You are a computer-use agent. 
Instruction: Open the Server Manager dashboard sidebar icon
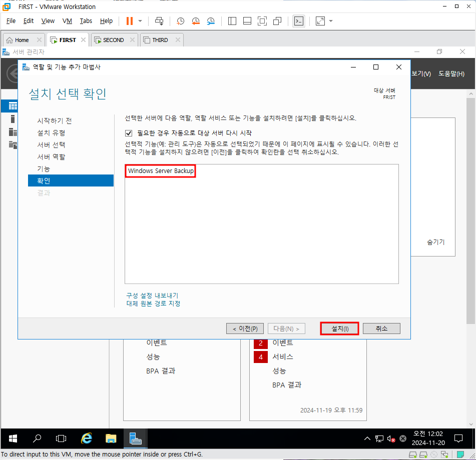[13, 106]
